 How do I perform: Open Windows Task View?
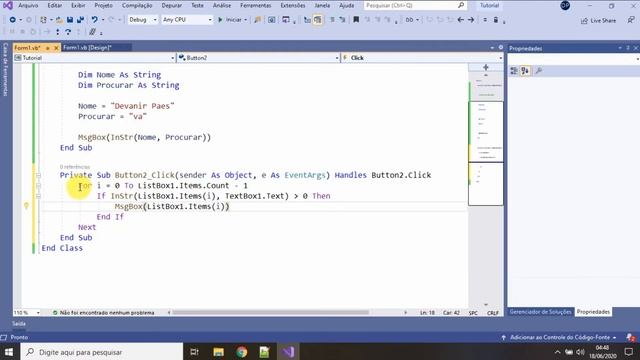click(x=195, y=352)
